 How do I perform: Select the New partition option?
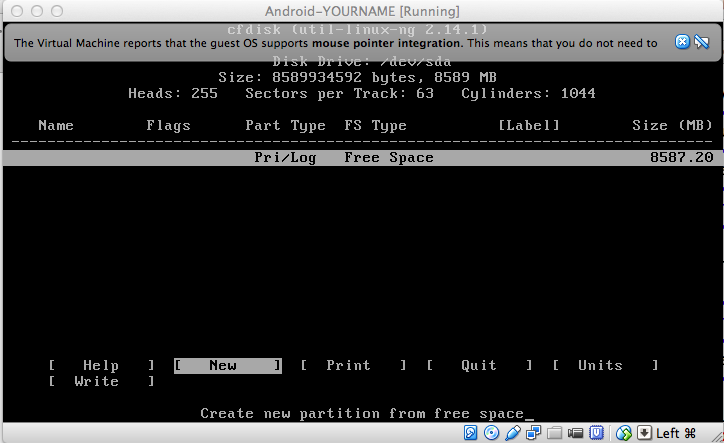(228, 365)
